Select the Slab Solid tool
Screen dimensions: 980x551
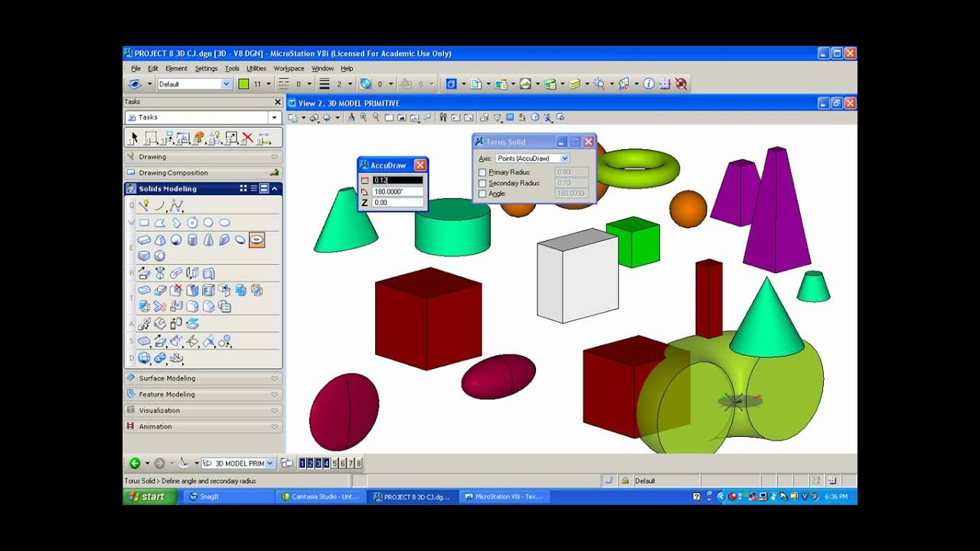[x=144, y=240]
